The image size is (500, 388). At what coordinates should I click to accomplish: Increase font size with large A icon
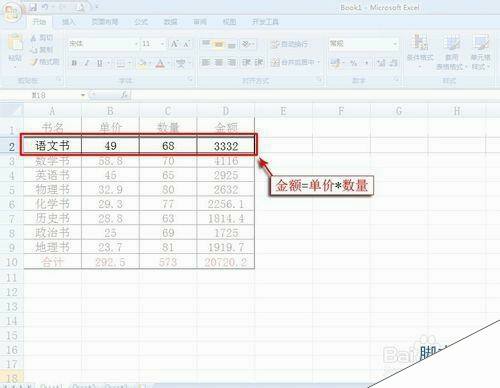point(174,44)
